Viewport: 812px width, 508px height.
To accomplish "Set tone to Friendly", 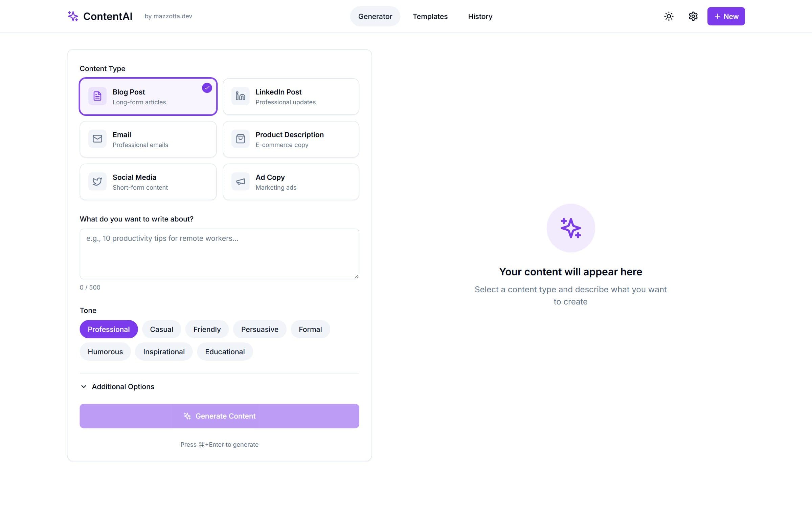I will pos(207,329).
